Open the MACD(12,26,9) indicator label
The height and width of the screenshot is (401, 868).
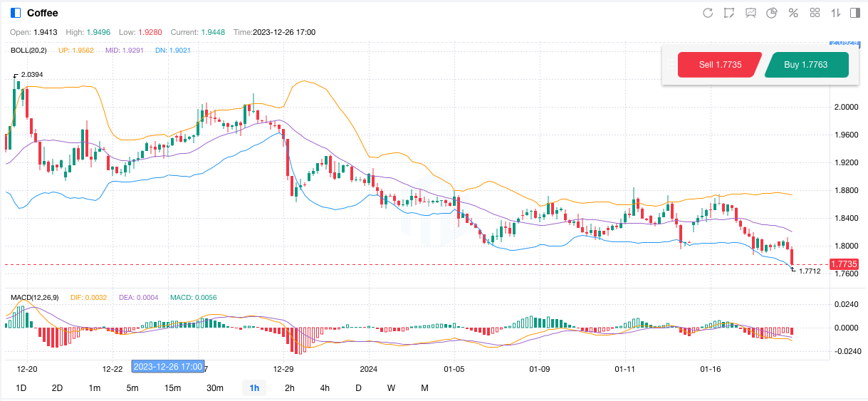pyautogui.click(x=35, y=297)
